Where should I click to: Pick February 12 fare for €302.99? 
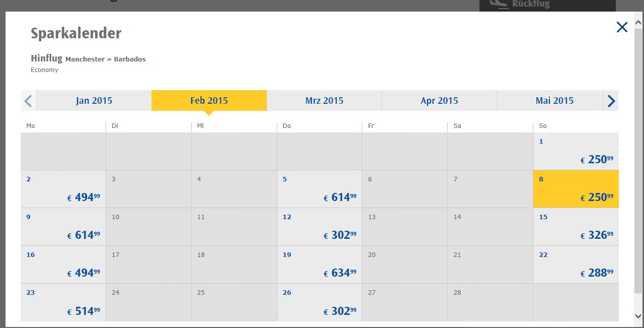pyautogui.click(x=319, y=227)
